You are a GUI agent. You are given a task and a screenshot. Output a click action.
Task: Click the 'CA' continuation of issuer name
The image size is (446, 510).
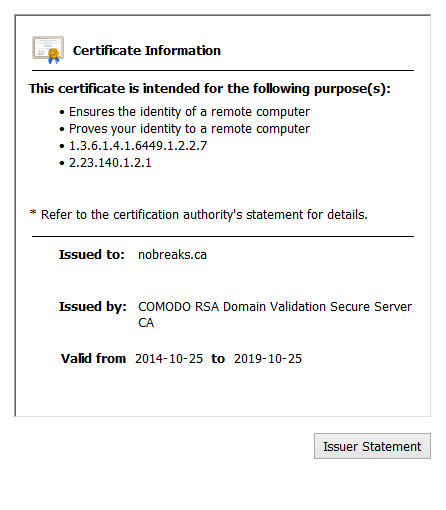click(146, 323)
